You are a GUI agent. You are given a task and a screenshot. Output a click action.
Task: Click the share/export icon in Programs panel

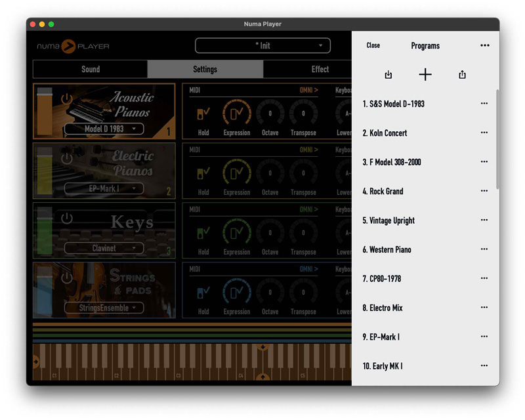pyautogui.click(x=462, y=74)
